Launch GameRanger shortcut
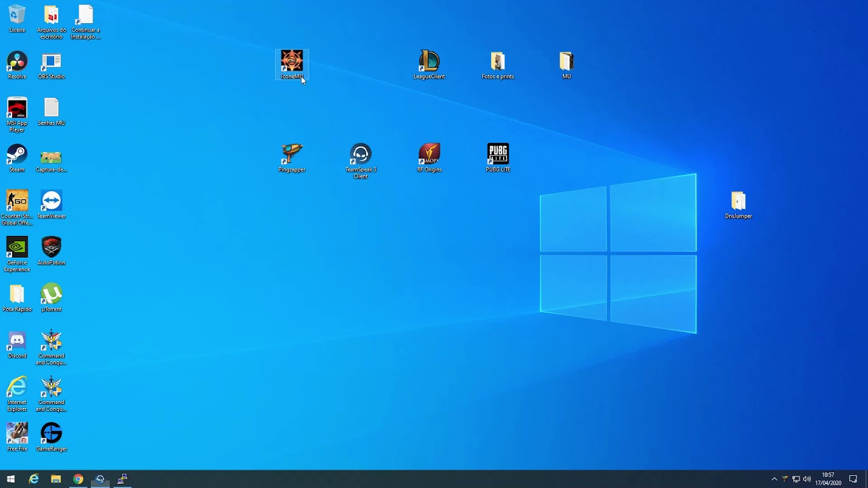Screen dimensions: 868x488 point(52,437)
